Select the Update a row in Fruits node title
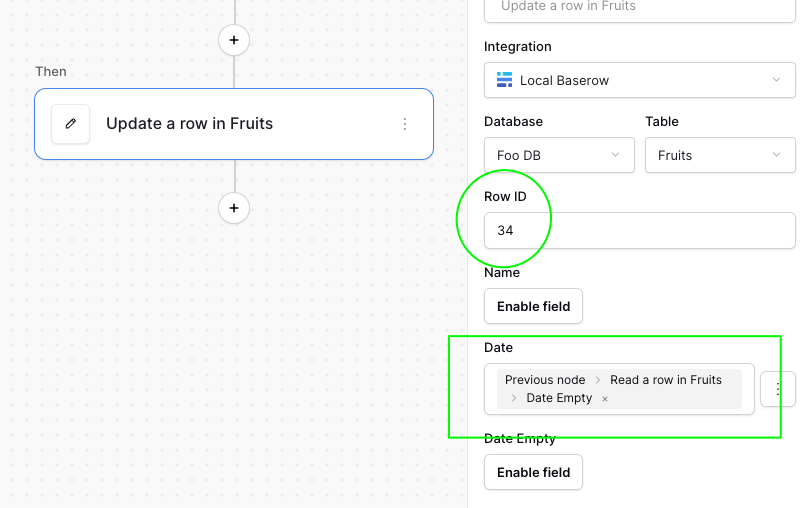806x508 pixels. point(190,124)
